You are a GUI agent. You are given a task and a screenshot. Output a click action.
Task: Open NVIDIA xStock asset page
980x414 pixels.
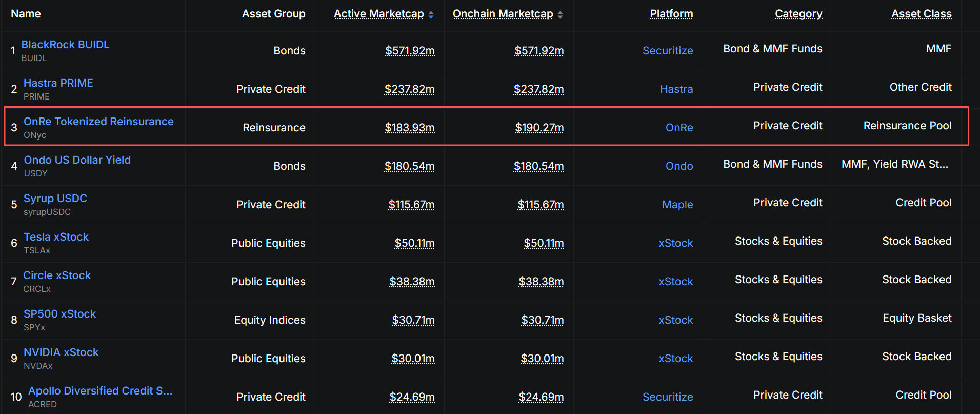pos(61,352)
